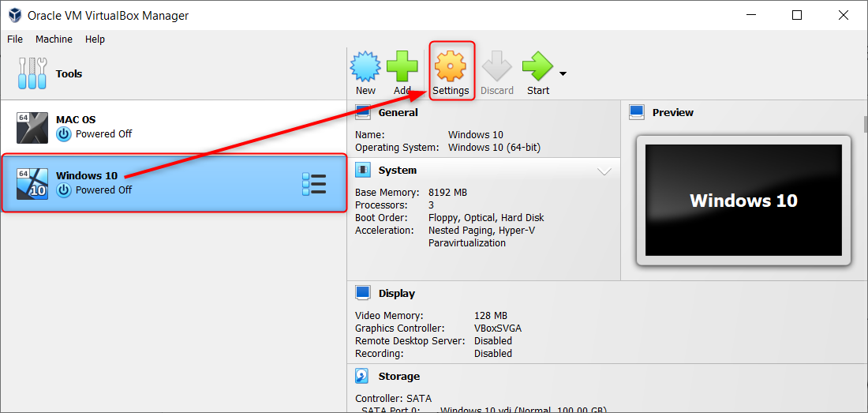Viewport: 868px width, 413px height.
Task: Click Windows 10 power state icon
Action: [x=64, y=190]
